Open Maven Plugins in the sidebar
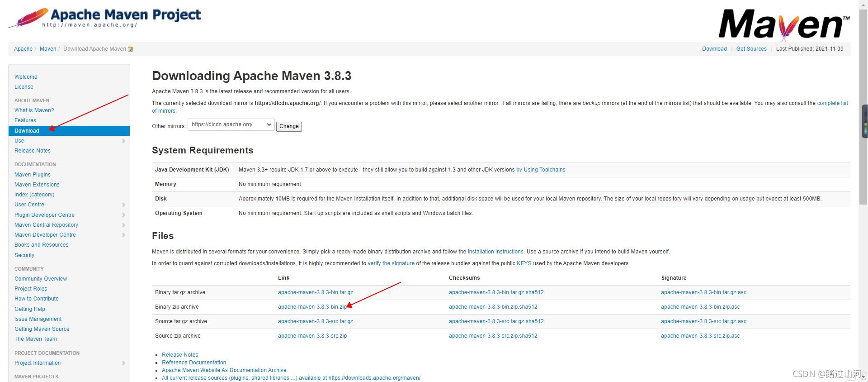This screenshot has width=868, height=382. 33,175
